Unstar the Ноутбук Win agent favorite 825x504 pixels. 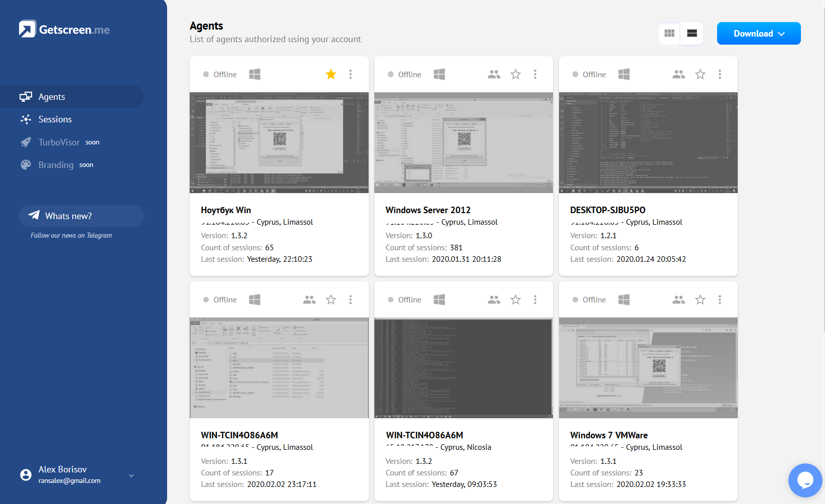point(331,74)
